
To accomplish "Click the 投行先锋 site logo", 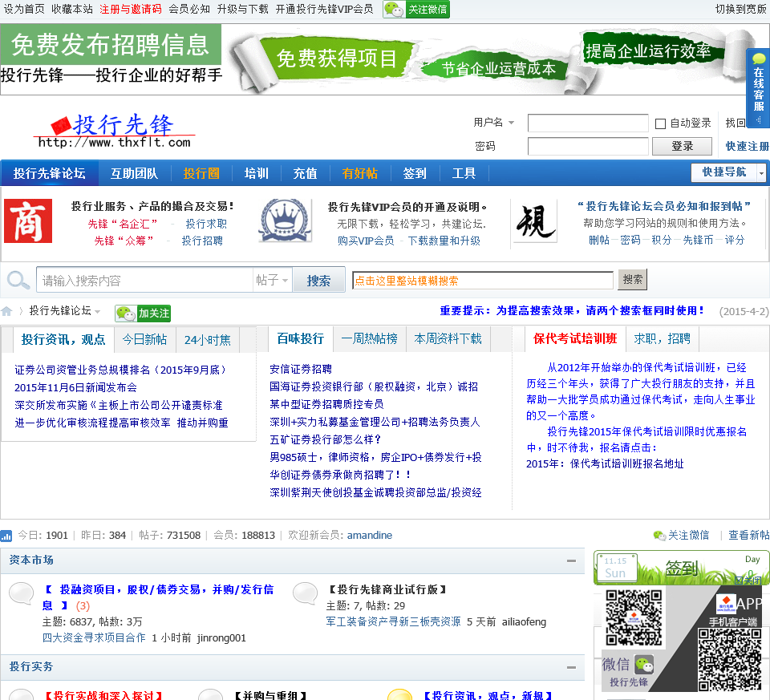I will [x=115, y=131].
